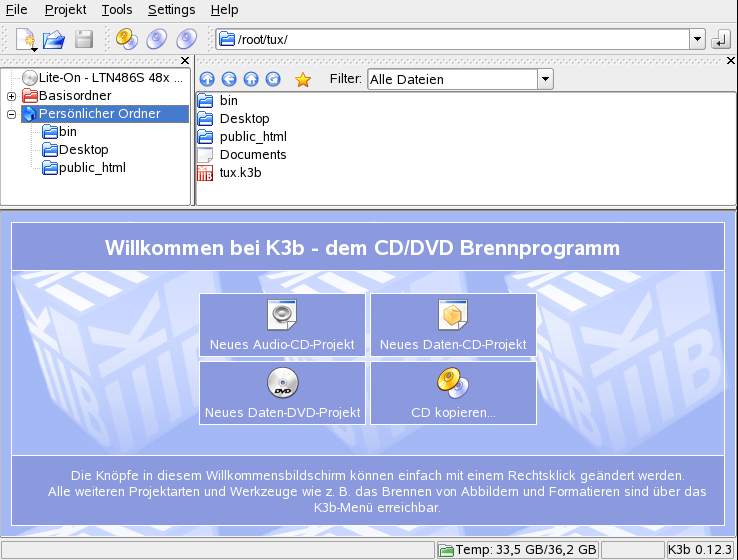Open the File menu

coord(16,9)
